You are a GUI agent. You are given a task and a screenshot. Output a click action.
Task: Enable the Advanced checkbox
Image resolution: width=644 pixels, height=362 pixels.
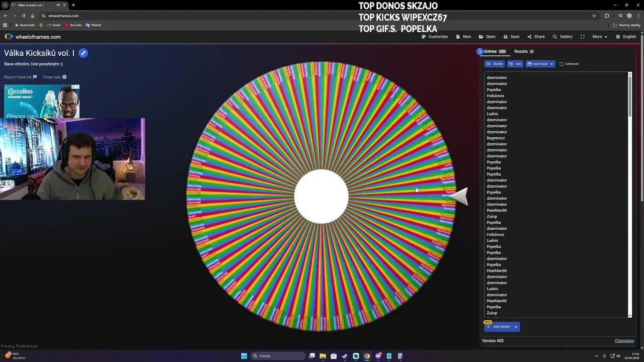(x=561, y=64)
